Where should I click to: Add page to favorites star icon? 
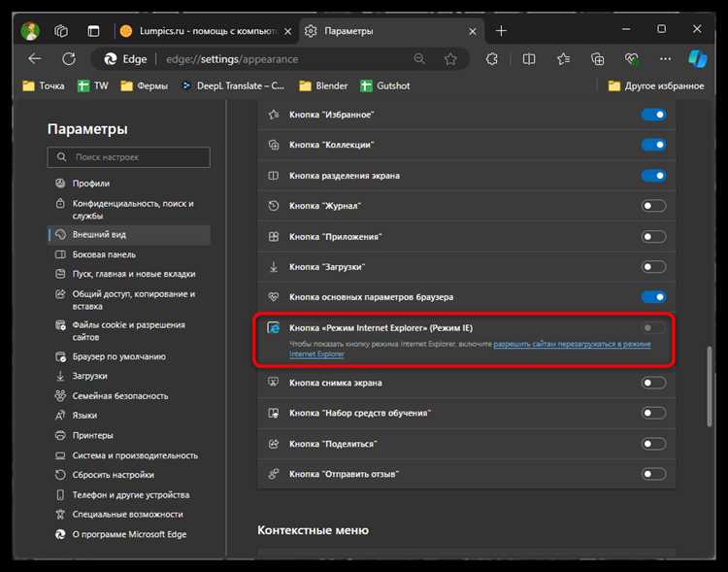click(x=449, y=59)
